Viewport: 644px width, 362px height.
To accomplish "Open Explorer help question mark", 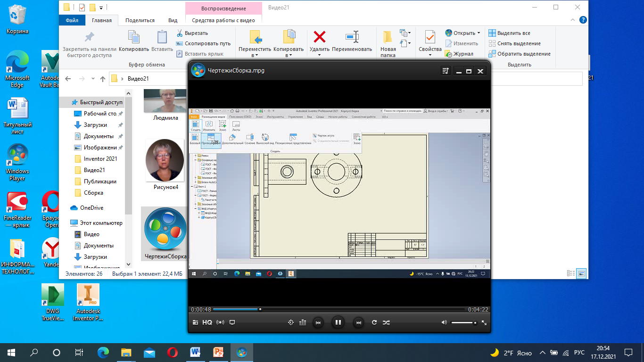I will point(583,20).
